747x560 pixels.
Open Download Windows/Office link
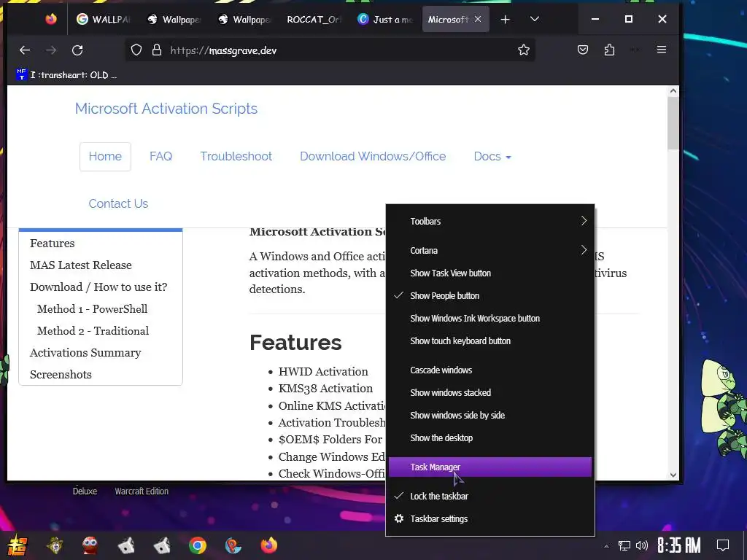[x=373, y=156]
